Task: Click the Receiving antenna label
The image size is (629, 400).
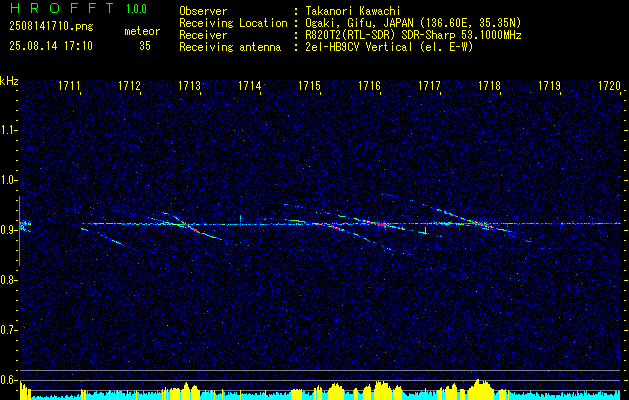Action: point(230,47)
